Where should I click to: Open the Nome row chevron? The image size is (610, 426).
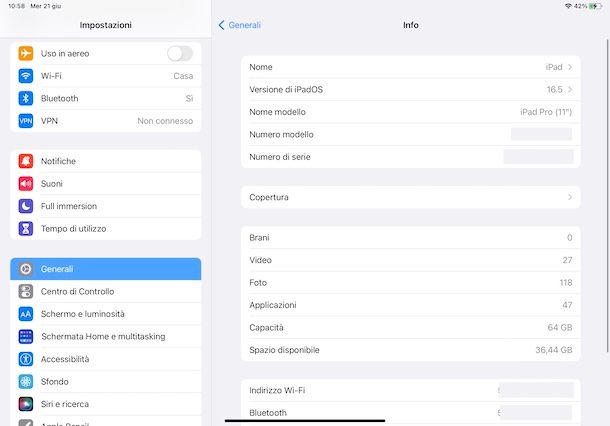pyautogui.click(x=570, y=67)
